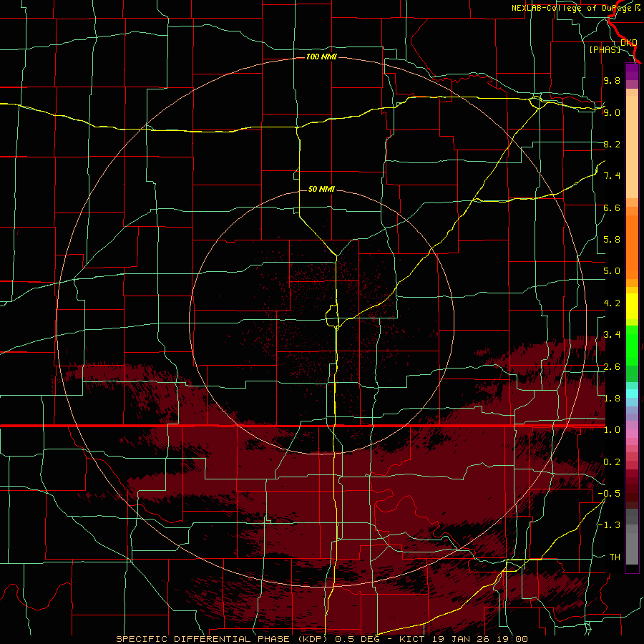Click the "1.8" value on the color scale
This screenshot has height=644, width=644.
tap(612, 399)
